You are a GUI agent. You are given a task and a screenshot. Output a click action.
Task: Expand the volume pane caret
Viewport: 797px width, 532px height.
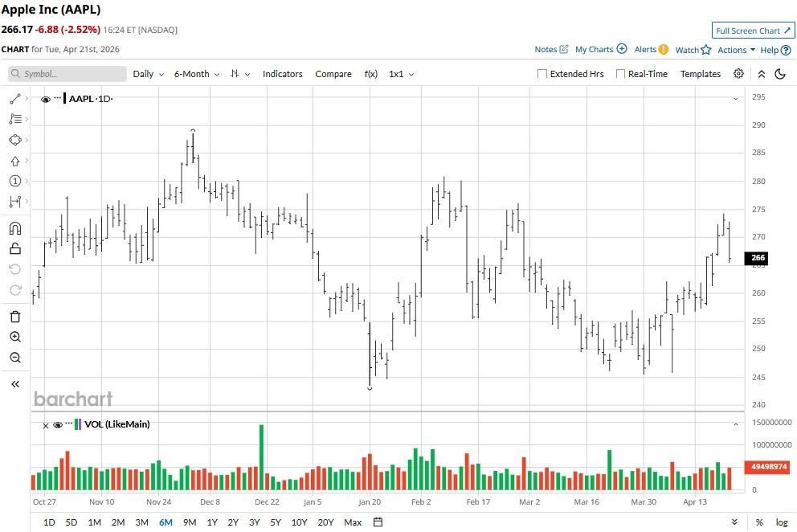pos(735,424)
